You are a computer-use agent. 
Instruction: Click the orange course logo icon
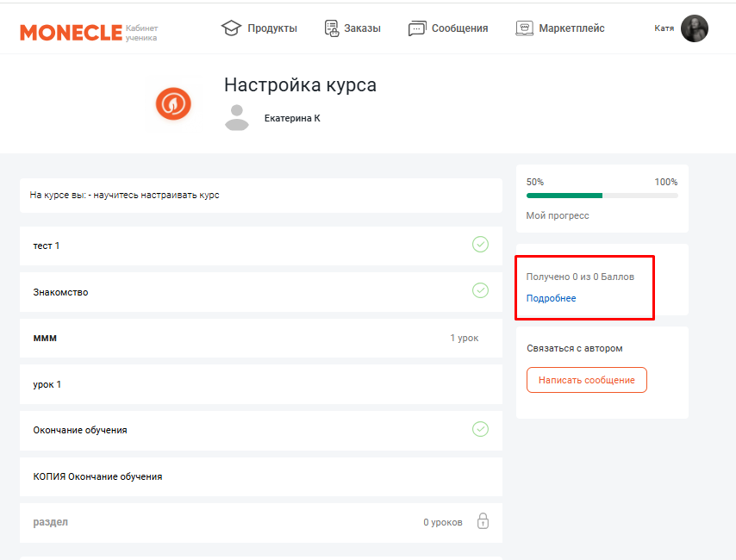coord(173,104)
